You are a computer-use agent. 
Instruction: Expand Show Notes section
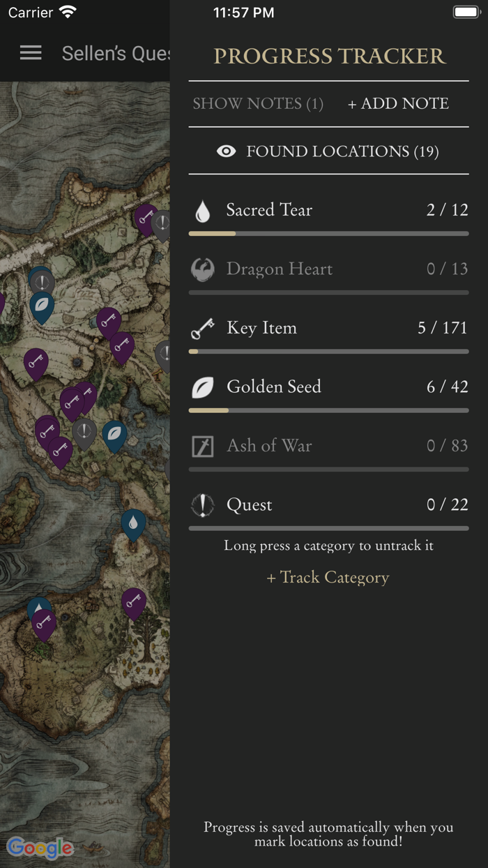257,103
